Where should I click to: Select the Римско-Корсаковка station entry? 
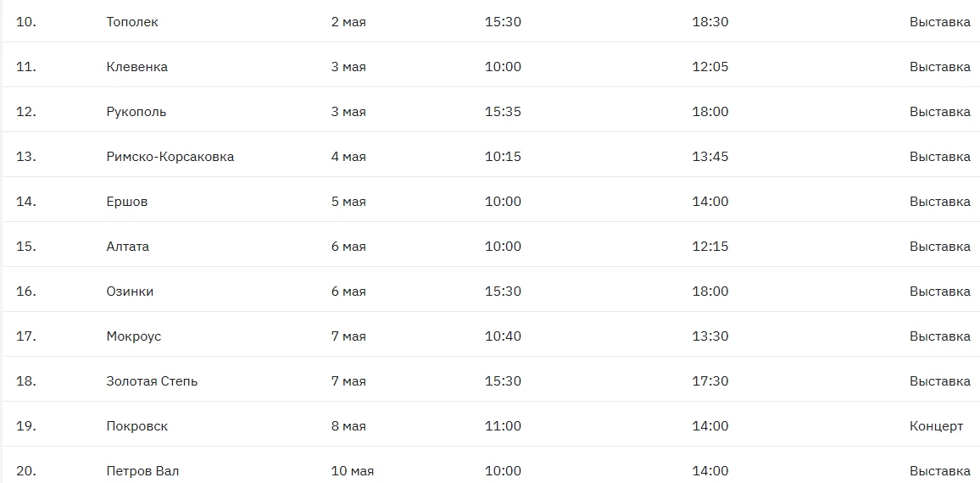pos(170,157)
